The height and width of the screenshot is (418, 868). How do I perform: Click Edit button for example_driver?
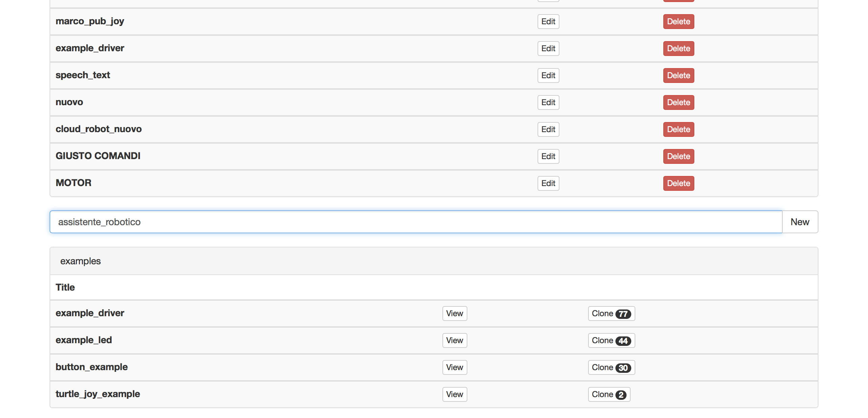point(548,48)
